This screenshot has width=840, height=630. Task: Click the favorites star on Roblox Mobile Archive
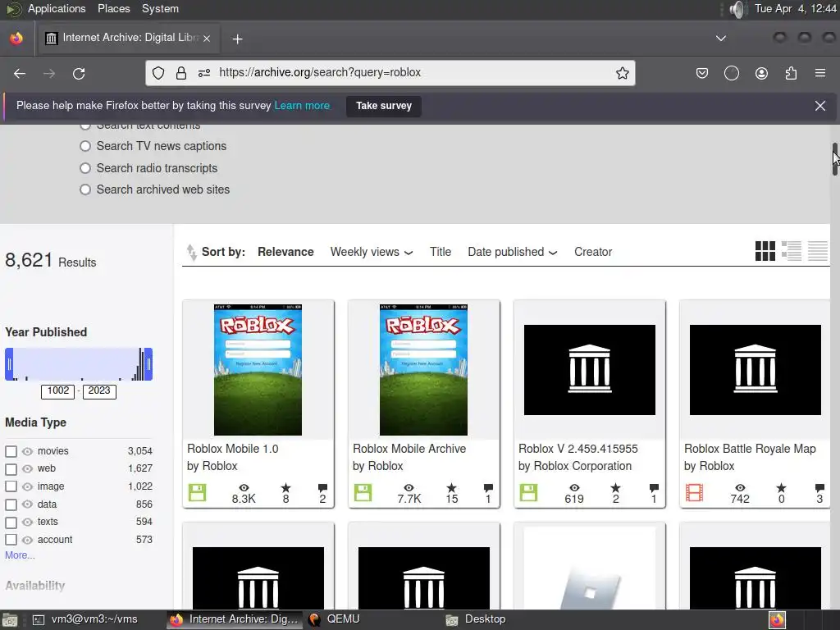point(452,487)
